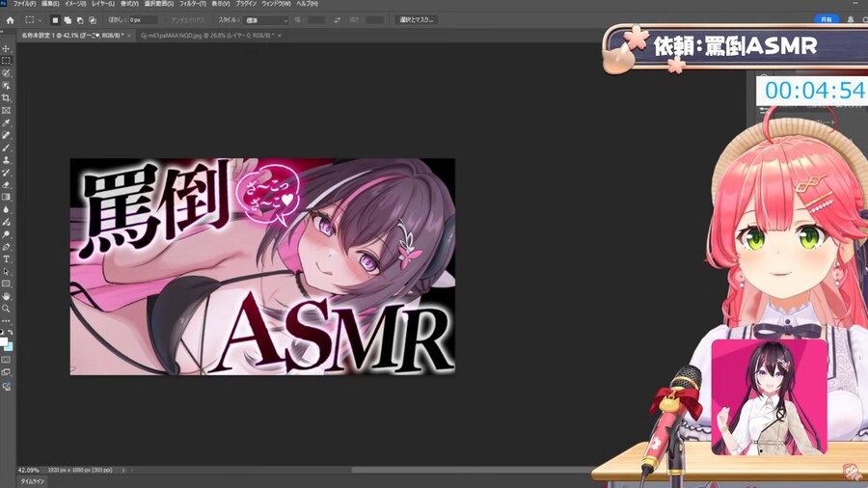Enable Subtract from selection mode
Viewport: 868px width, 488px height.
click(x=80, y=20)
